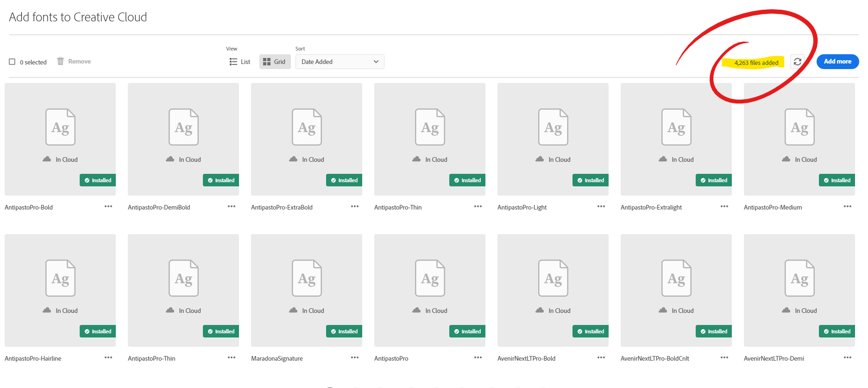Click the '4,263 files added' count text
The width and height of the screenshot is (868, 388).
click(756, 63)
